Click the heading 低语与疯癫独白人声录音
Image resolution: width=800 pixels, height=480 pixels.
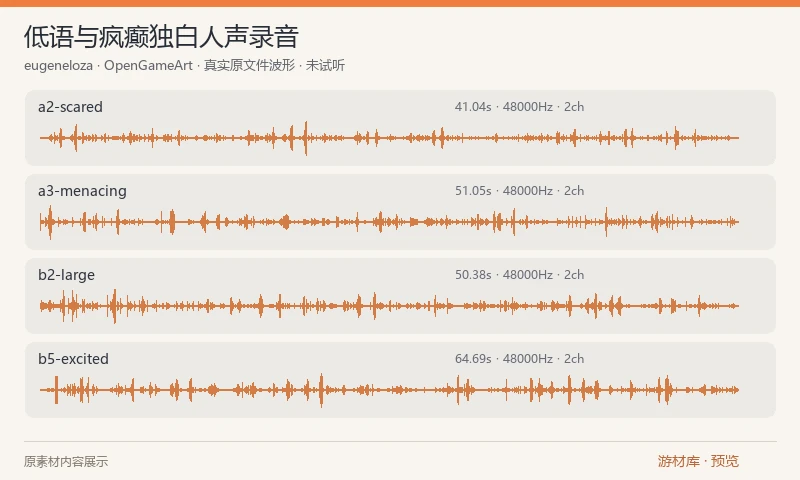coord(161,37)
